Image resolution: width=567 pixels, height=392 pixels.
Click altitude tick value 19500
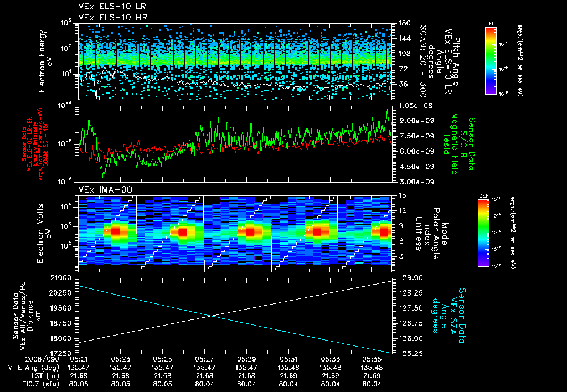[60, 308]
